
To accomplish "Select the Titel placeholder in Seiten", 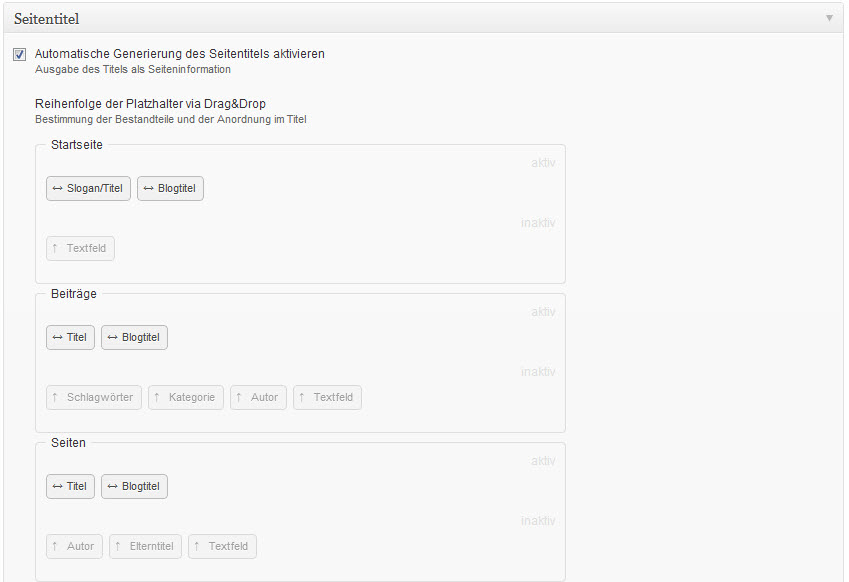I will [70, 486].
